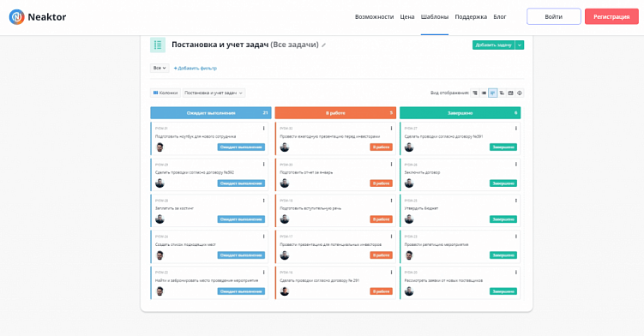Click assignee avatar on 'Подготовить отчет за январь' card

coord(285,183)
